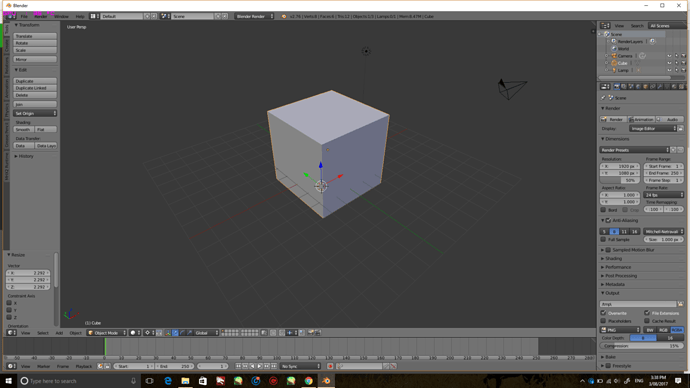The width and height of the screenshot is (690, 388).
Task: Open the No Sync dropdown
Action: tap(301, 366)
